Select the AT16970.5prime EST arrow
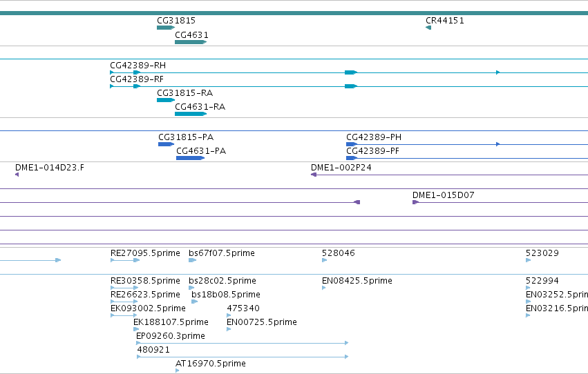This screenshot has height=374, width=588. click(x=178, y=371)
